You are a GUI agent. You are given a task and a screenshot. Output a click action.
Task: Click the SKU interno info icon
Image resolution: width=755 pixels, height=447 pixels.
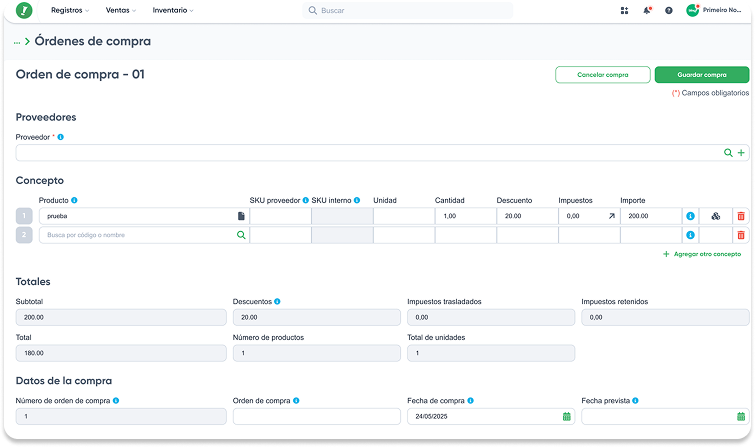(357, 200)
